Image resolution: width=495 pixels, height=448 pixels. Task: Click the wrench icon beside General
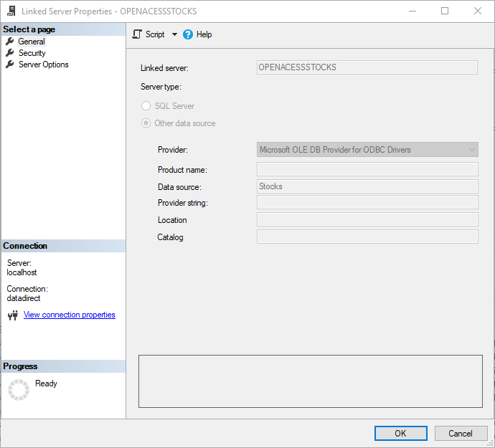pos(10,42)
